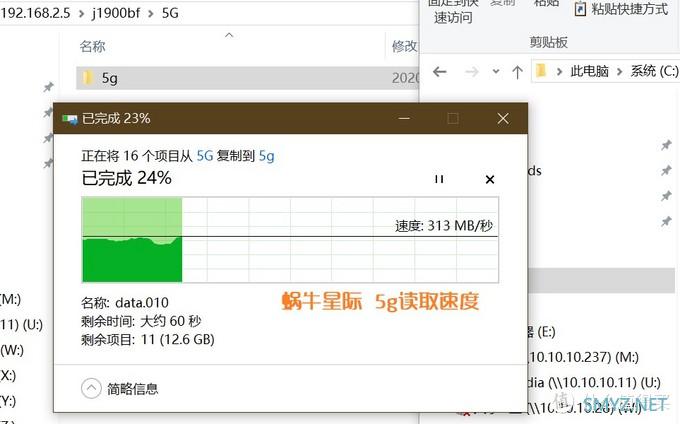Select (U:) drive in left navigation pane
This screenshot has width=680, height=424.
tap(21, 325)
